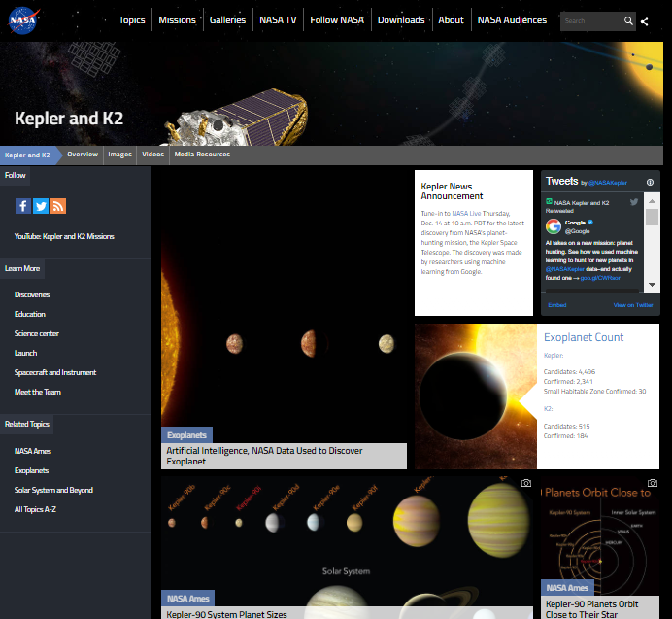672x619 pixels.
Task: Click the Exoplanets tag label
Action: (186, 435)
